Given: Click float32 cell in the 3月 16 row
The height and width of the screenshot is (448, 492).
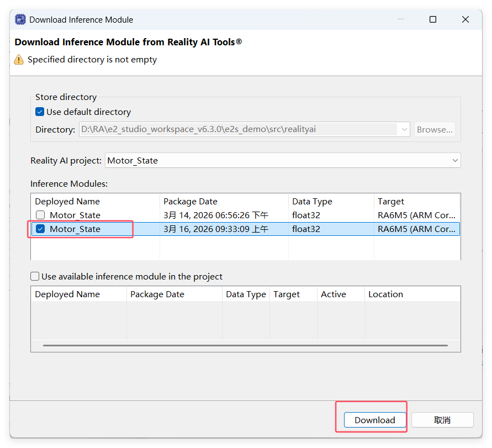Looking at the screenshot, I should click(306, 229).
